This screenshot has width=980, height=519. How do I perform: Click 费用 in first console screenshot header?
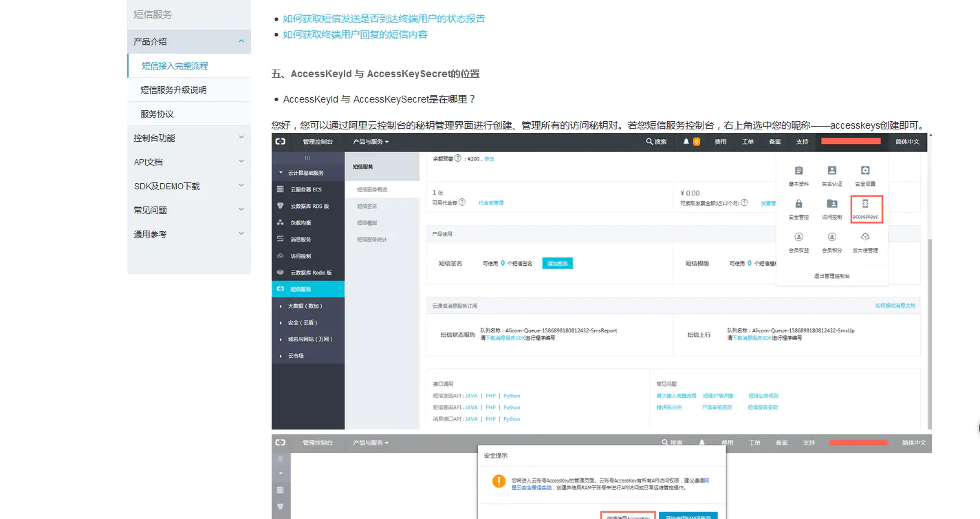point(720,142)
